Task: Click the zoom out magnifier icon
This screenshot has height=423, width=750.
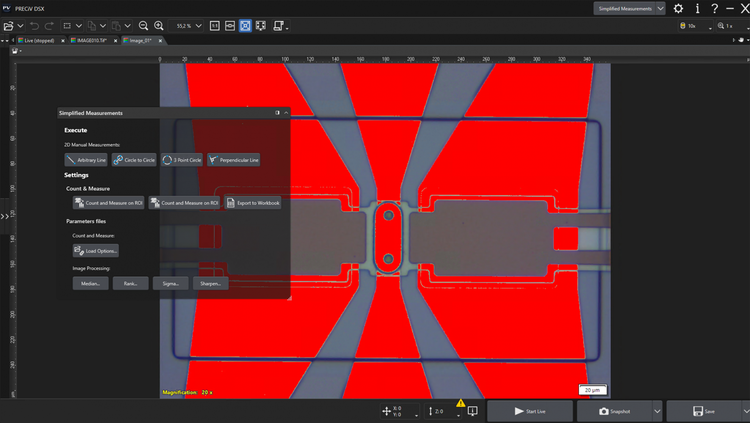Action: pos(144,25)
